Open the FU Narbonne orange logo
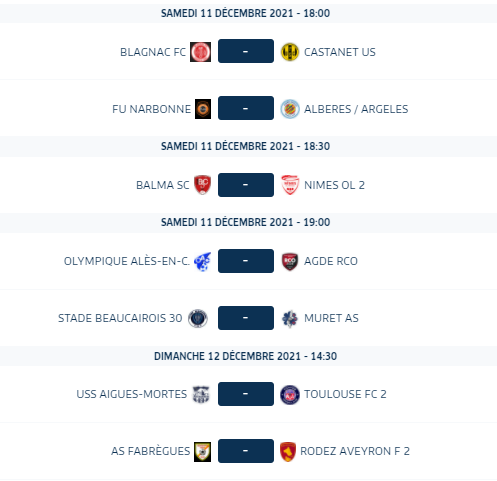Viewport: 497px width, 481px height. 203,109
